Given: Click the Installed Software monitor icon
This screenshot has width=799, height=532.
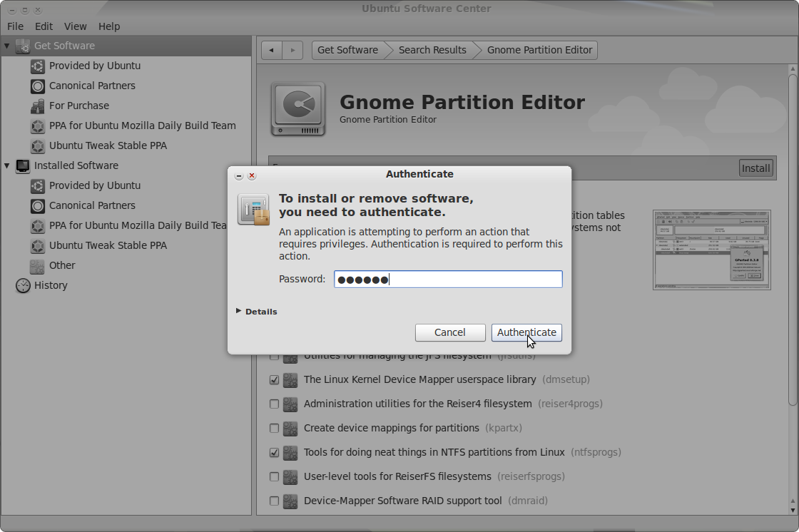Looking at the screenshot, I should (23, 165).
